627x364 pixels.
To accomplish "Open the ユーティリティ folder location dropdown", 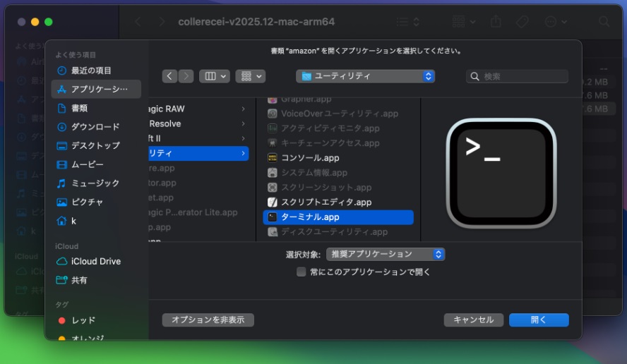I will tap(365, 76).
